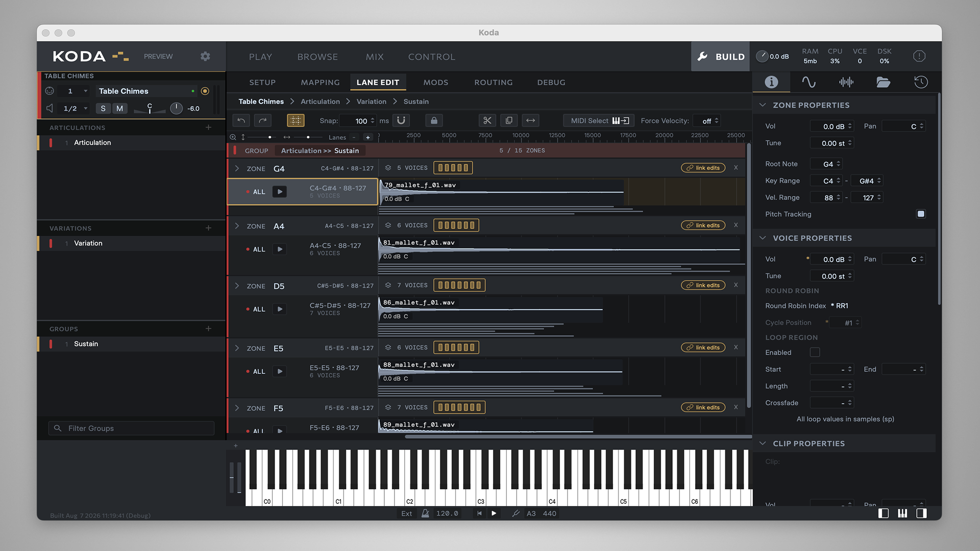The height and width of the screenshot is (551, 980).
Task: Open the output 1/2 dropdown
Action: (76, 108)
